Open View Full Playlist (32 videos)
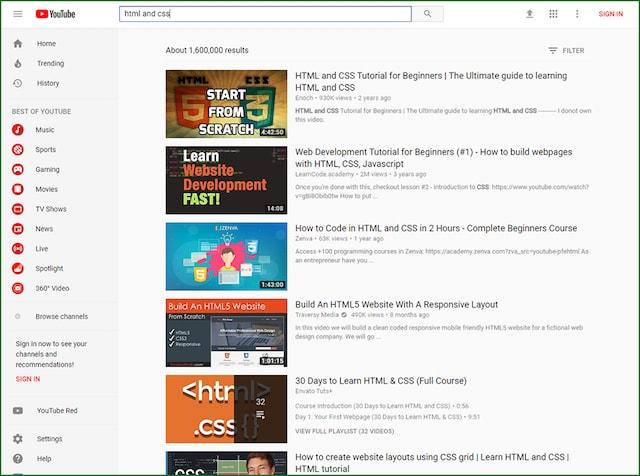The width and height of the screenshot is (640, 476). pyautogui.click(x=346, y=431)
